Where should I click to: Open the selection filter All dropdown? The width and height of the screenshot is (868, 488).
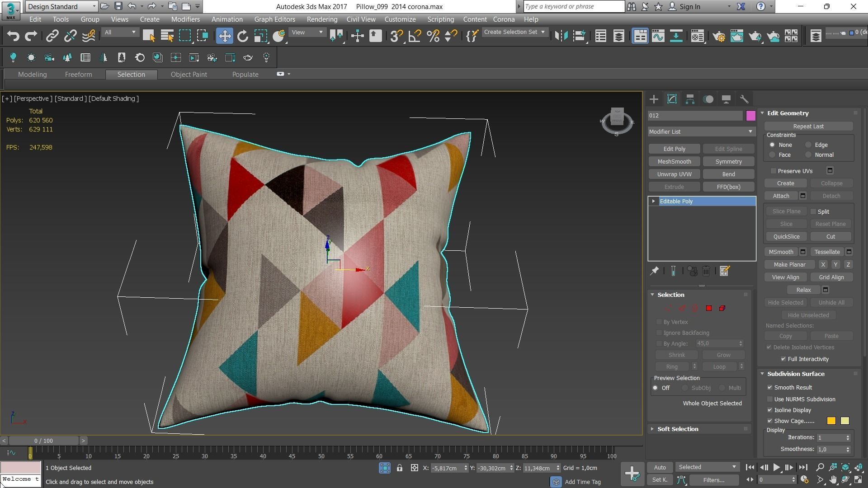coord(120,33)
